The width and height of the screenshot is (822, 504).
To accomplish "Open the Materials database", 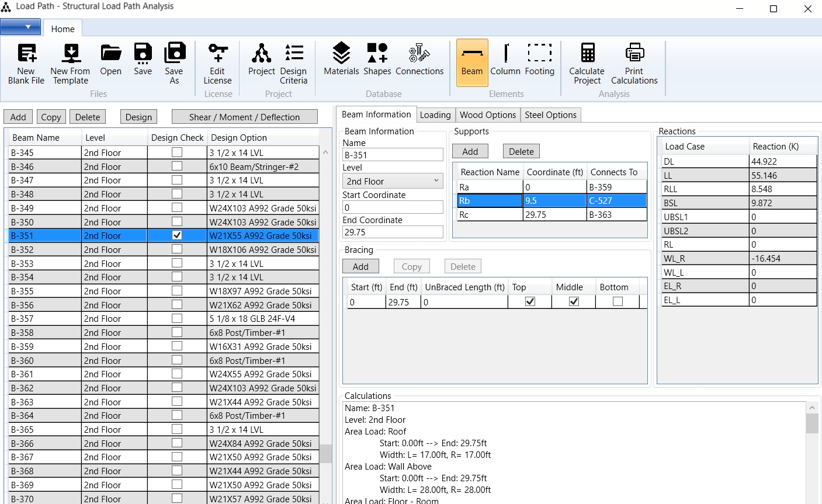I will pyautogui.click(x=341, y=54).
